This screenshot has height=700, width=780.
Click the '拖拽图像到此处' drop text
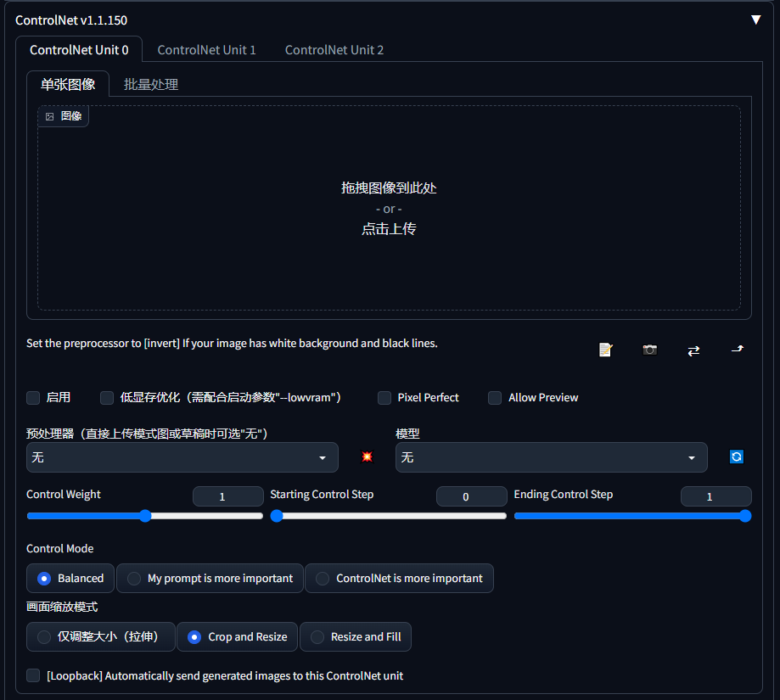coord(389,188)
